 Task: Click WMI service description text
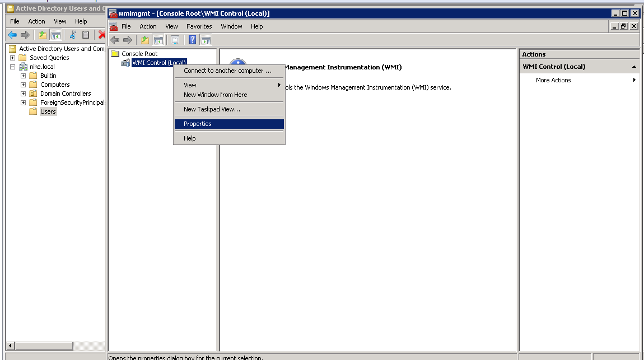point(368,87)
